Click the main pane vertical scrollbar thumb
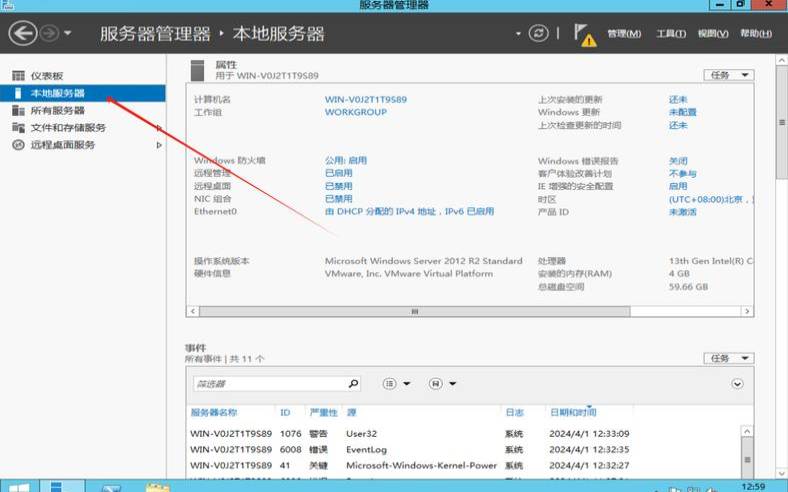 [x=781, y=122]
